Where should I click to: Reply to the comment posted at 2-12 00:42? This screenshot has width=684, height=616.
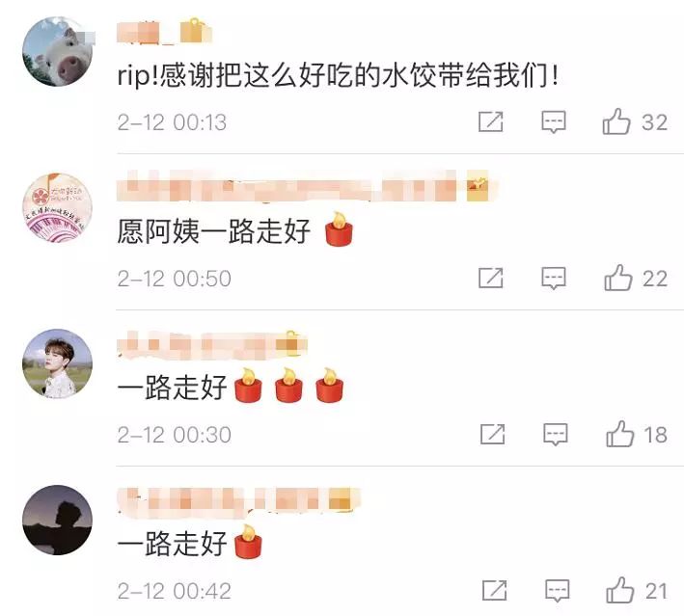click(x=557, y=591)
